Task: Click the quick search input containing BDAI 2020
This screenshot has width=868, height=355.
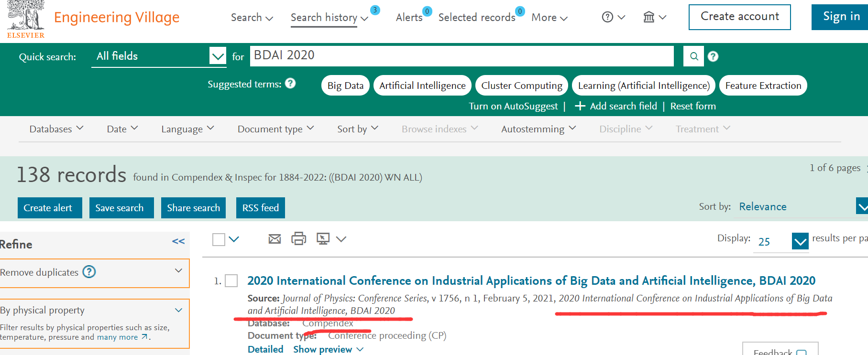Action: click(461, 56)
